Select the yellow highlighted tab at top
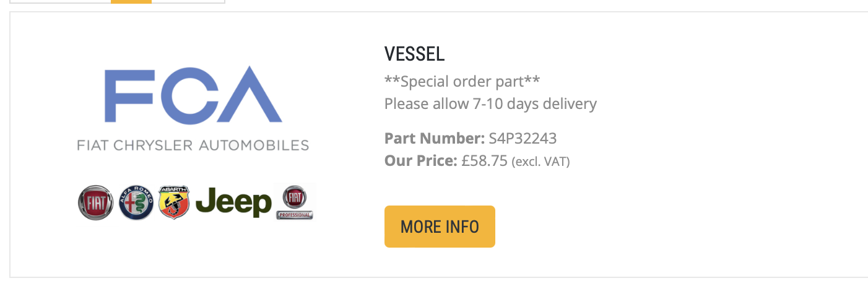Image resolution: width=868 pixels, height=286 pixels. coord(131,2)
